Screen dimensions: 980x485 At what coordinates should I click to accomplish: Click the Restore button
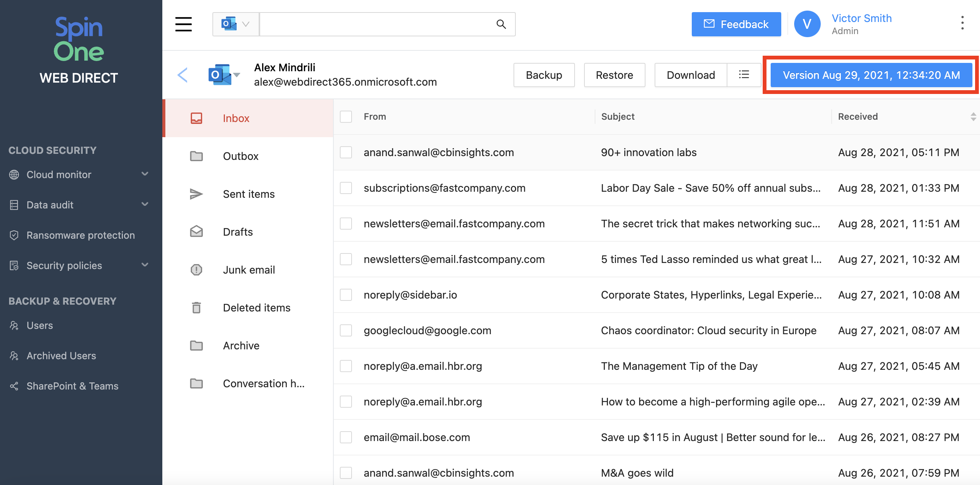[x=614, y=75]
